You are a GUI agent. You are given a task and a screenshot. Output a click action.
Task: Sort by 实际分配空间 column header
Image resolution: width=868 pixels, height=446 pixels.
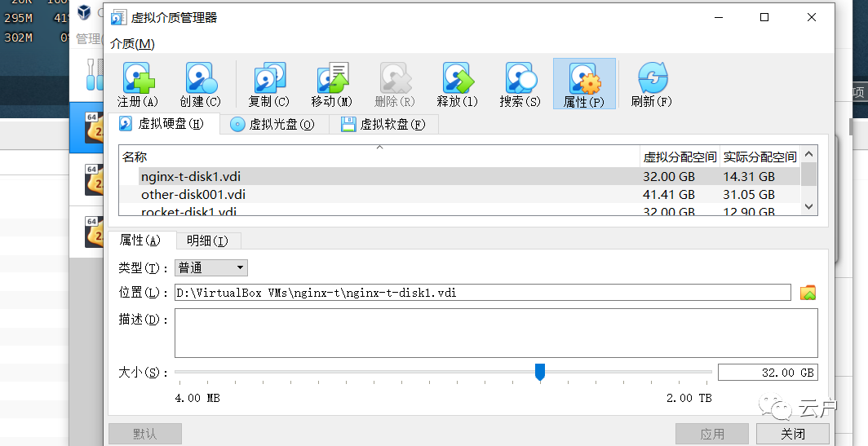pos(760,157)
